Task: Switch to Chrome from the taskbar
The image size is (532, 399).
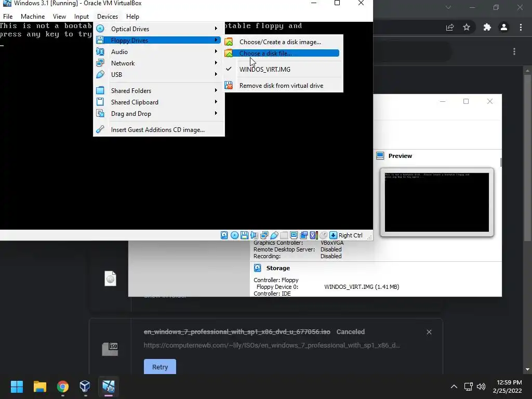Action: pos(63,387)
